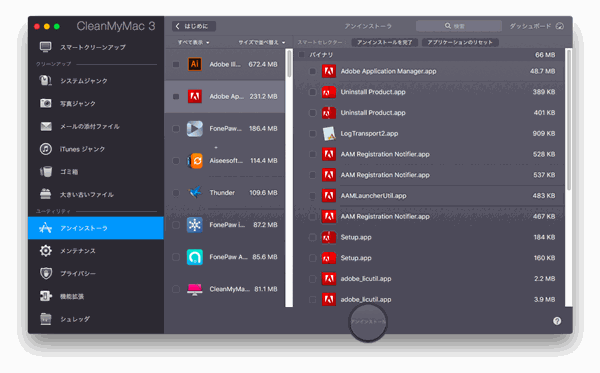Select Uninstall Product.app 389 KB name
600x373 pixels.
[x=373, y=92]
